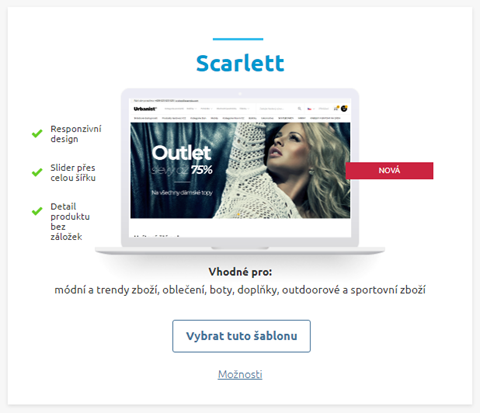The width and height of the screenshot is (480, 413).
Task: Click the green checkmark beside Slider přes celou šířku
Action: [x=37, y=172]
